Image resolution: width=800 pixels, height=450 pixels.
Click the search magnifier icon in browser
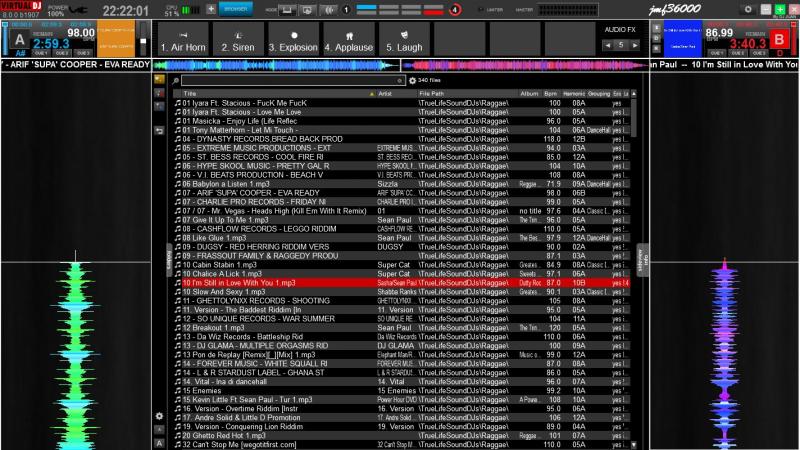tap(176, 79)
